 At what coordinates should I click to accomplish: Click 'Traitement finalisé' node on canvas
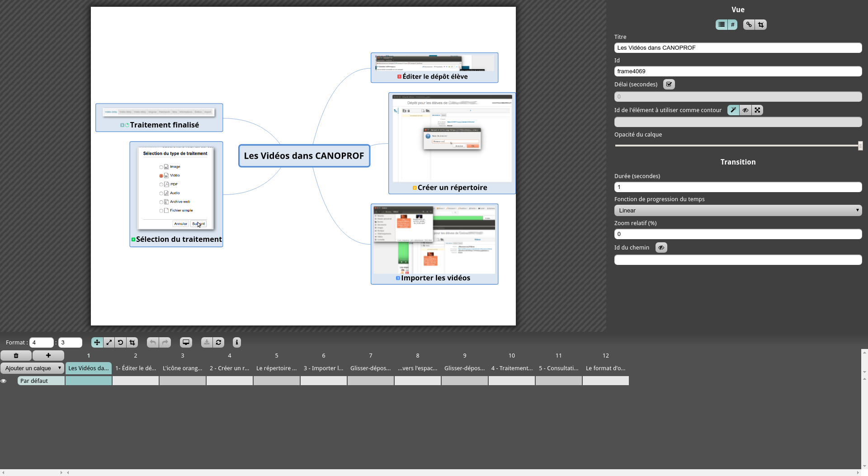click(x=159, y=118)
